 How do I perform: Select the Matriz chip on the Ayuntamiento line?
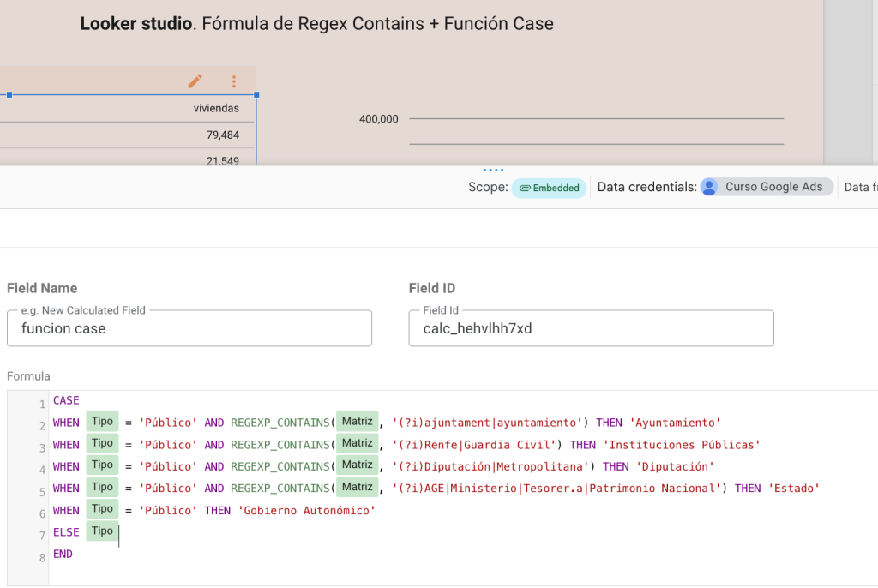coord(358,422)
